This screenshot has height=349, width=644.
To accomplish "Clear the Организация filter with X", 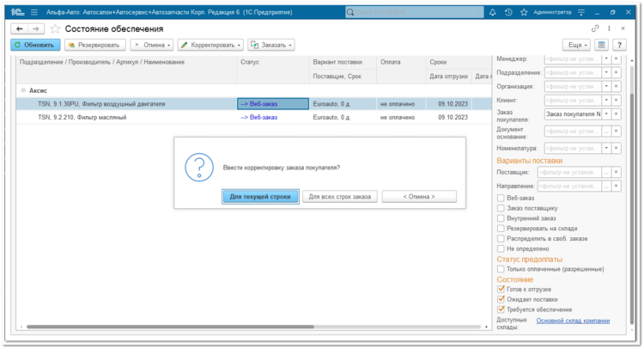I will [x=616, y=86].
